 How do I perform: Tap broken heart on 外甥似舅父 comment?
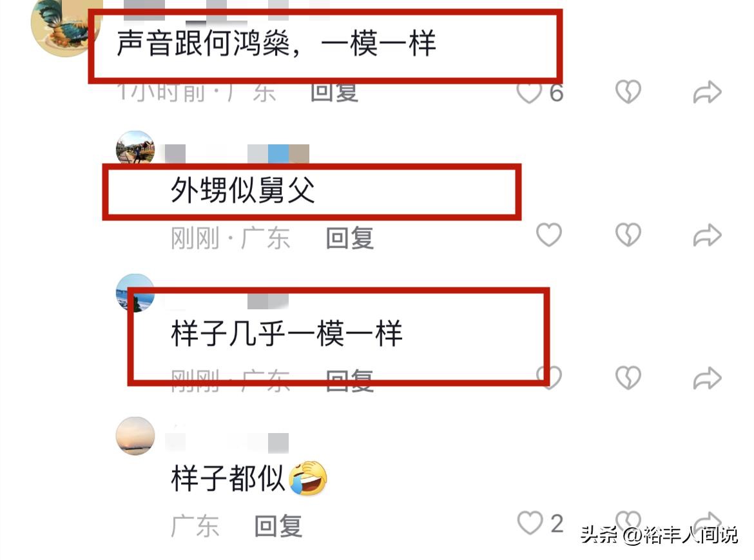pos(628,235)
